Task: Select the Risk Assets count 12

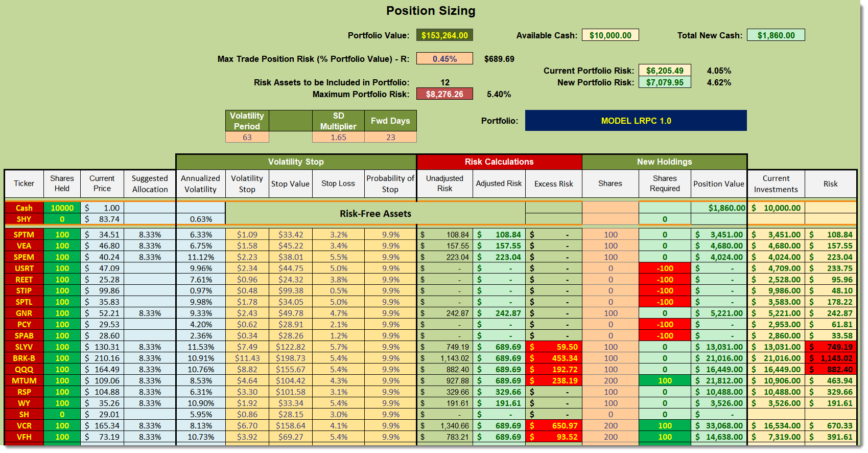Action: coord(445,82)
